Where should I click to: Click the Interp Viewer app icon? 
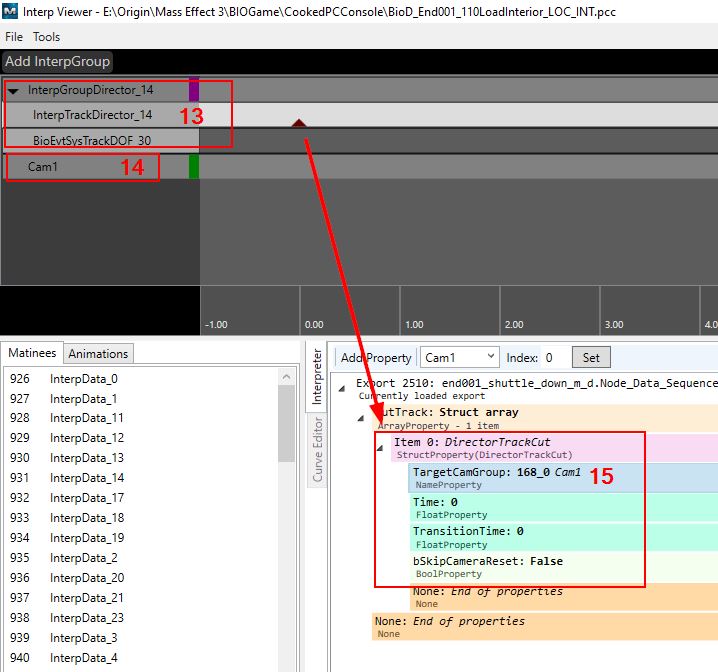10,11
